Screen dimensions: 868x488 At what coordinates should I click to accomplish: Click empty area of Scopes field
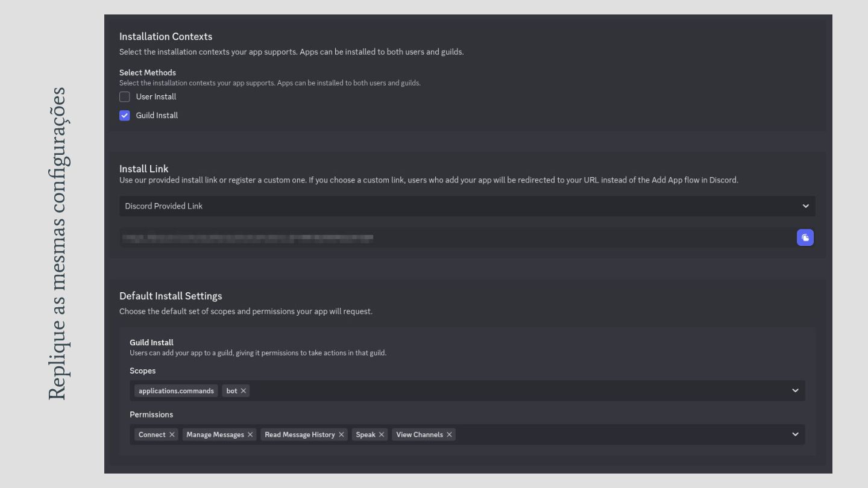tap(512, 390)
